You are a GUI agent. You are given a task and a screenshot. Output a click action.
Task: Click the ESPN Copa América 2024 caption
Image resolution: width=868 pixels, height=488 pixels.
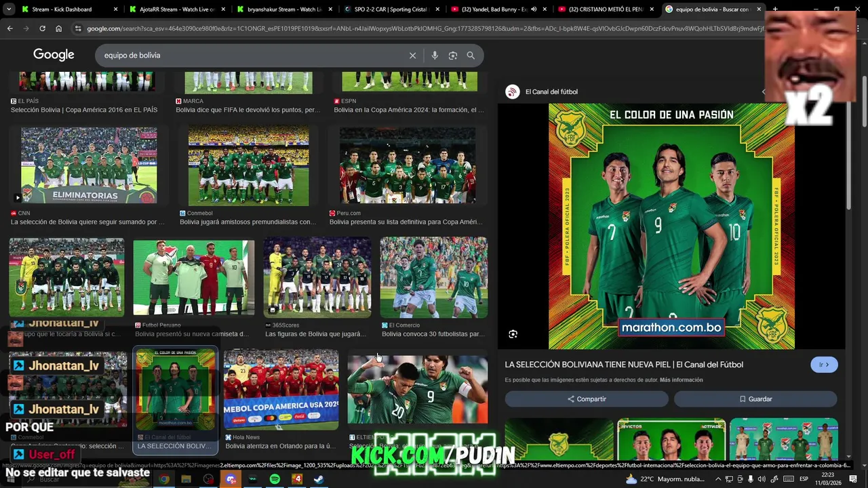(x=409, y=110)
